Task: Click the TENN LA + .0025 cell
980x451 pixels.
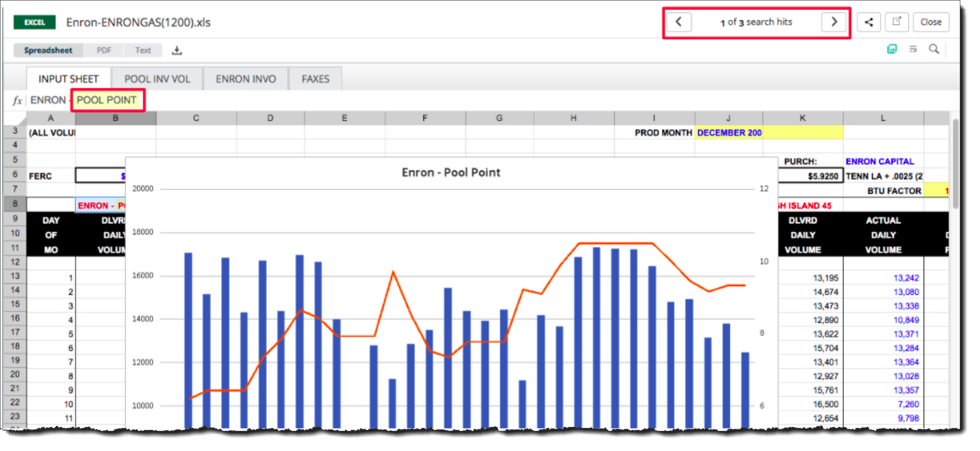Action: pos(884,176)
